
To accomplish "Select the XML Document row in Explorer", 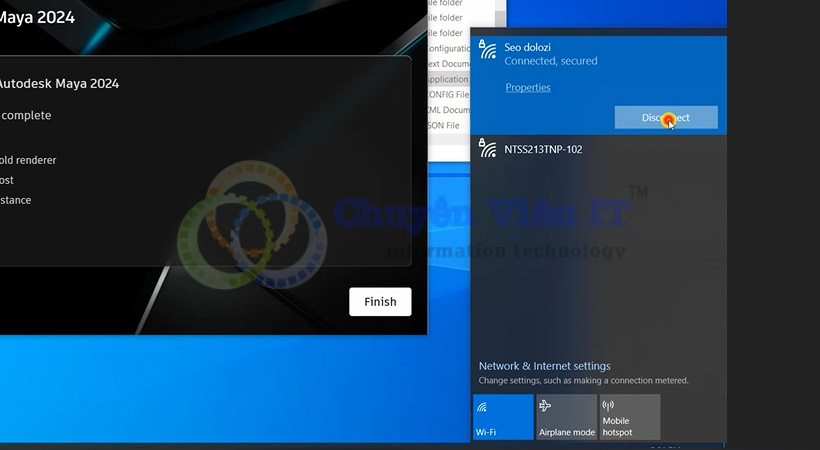I will (x=447, y=110).
